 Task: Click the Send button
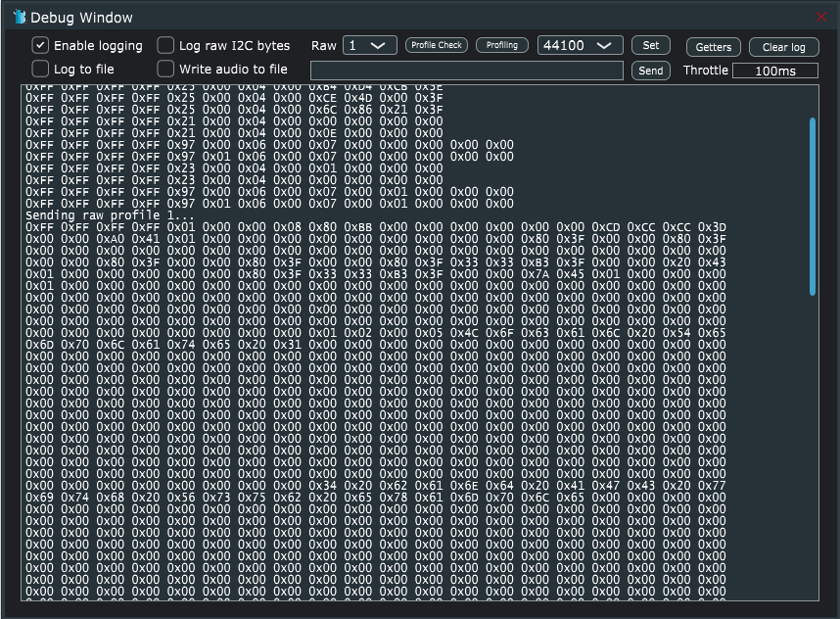tap(650, 71)
